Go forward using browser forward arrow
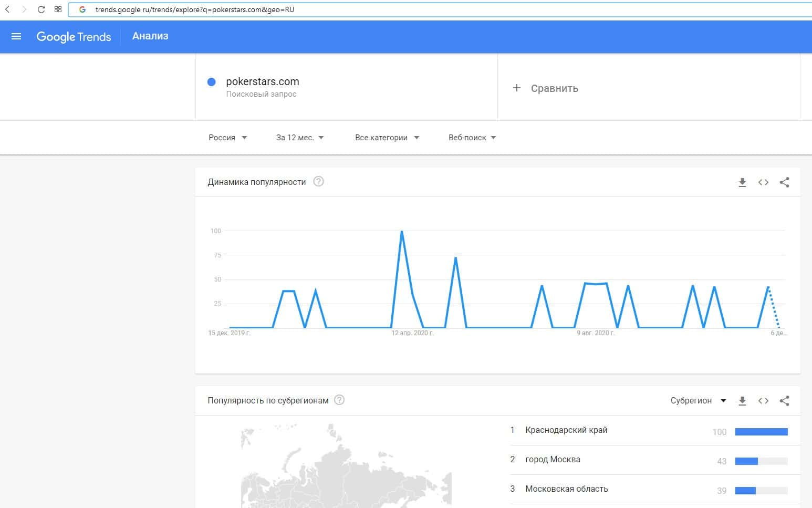This screenshot has width=812, height=508. tap(24, 9)
